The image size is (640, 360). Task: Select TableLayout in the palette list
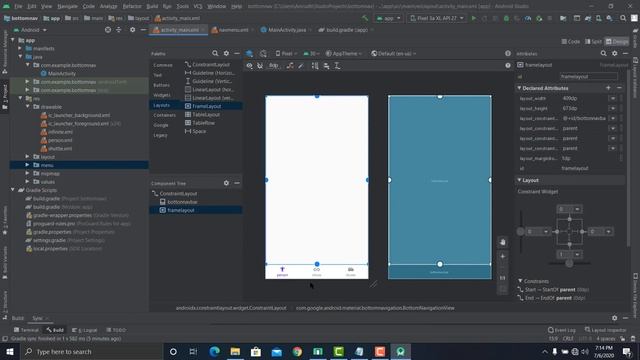206,115
